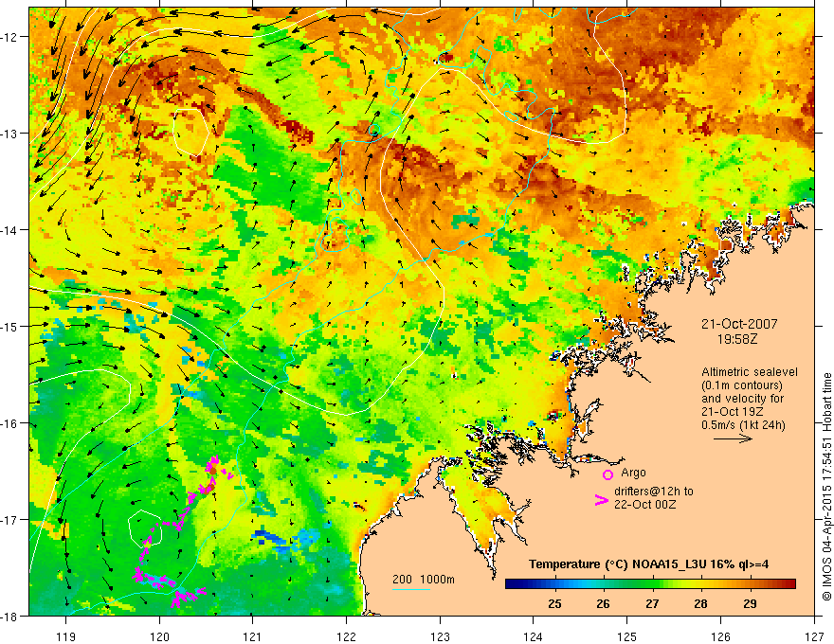The height and width of the screenshot is (644, 834).
Task: Click the '-17' latitude axis label
Action: tap(10, 519)
